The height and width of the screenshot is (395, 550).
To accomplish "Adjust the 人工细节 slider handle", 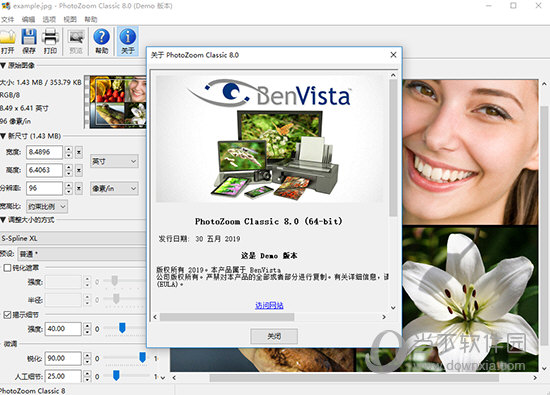I will tap(116, 375).
